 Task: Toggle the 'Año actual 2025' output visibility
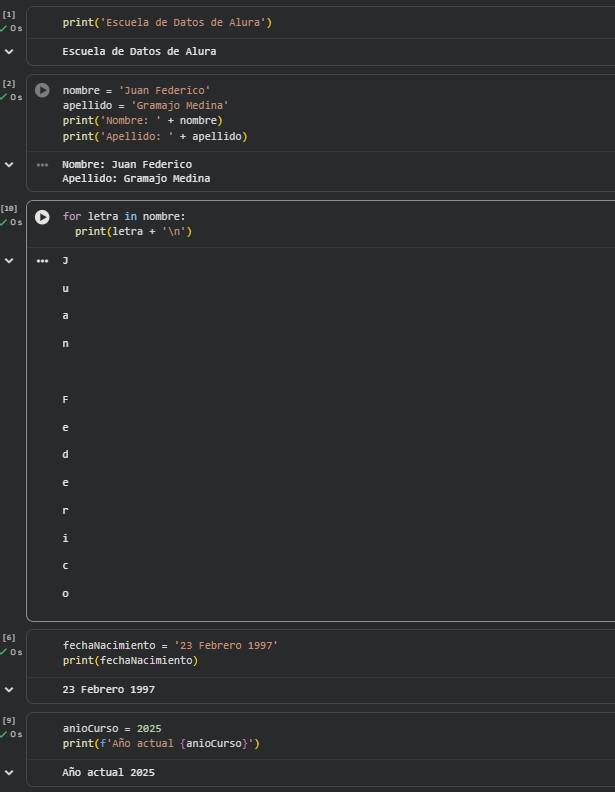coord(9,772)
